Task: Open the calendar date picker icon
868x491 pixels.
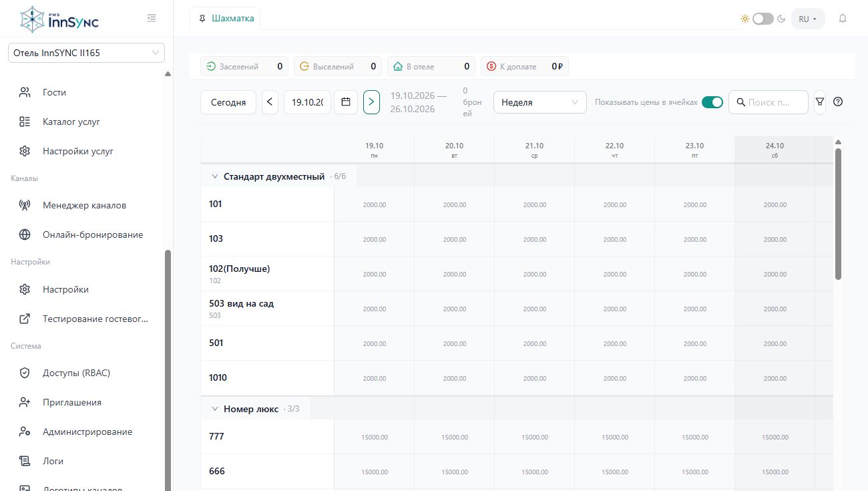Action: tap(346, 102)
